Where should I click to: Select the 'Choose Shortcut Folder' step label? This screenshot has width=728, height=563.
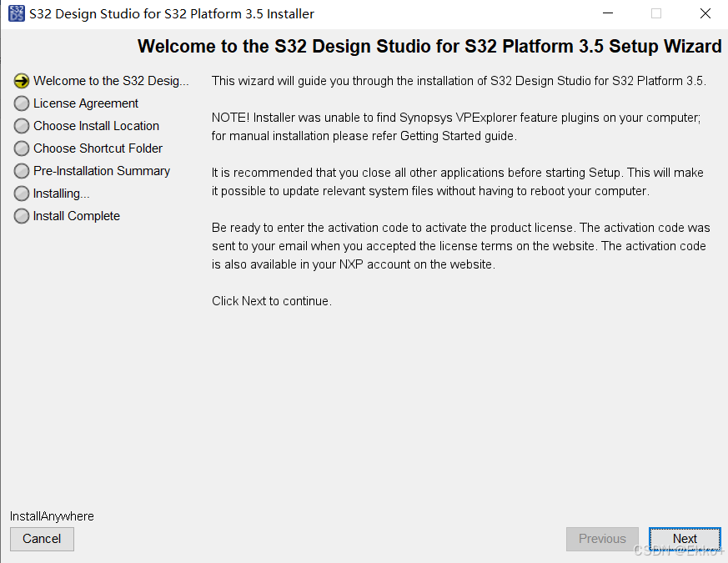point(98,148)
